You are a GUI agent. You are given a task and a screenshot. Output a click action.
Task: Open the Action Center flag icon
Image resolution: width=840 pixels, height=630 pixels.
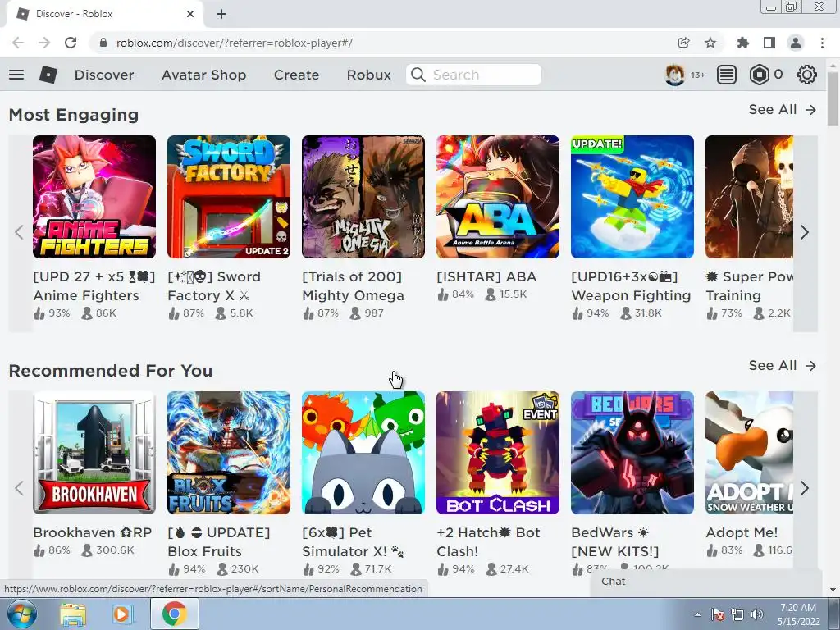[x=718, y=614]
